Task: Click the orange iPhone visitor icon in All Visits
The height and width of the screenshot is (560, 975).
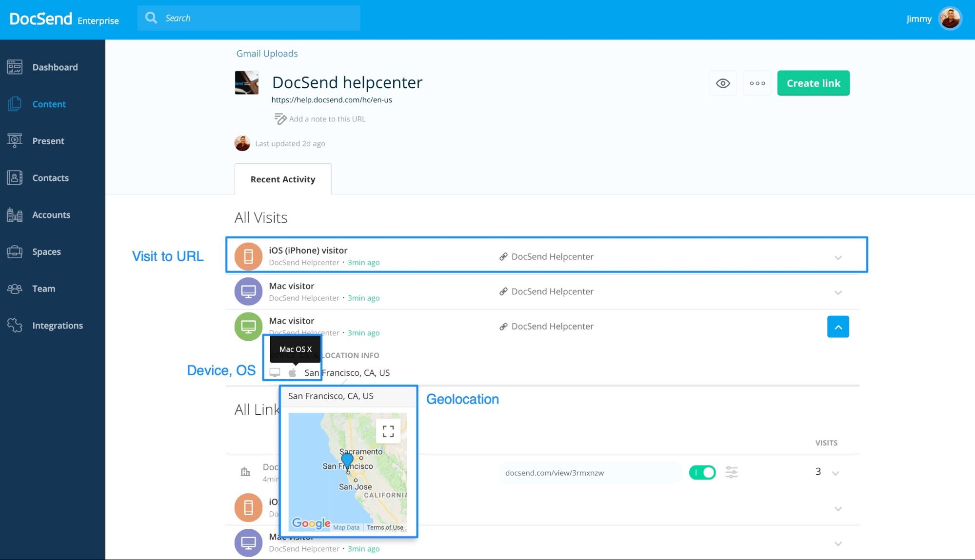Action: point(248,256)
